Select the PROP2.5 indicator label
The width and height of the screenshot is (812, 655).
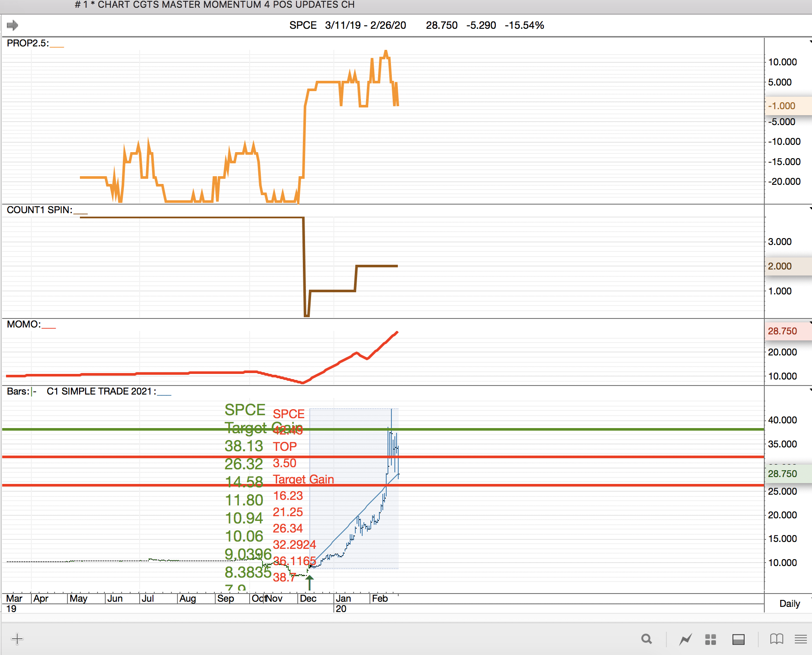coord(27,43)
